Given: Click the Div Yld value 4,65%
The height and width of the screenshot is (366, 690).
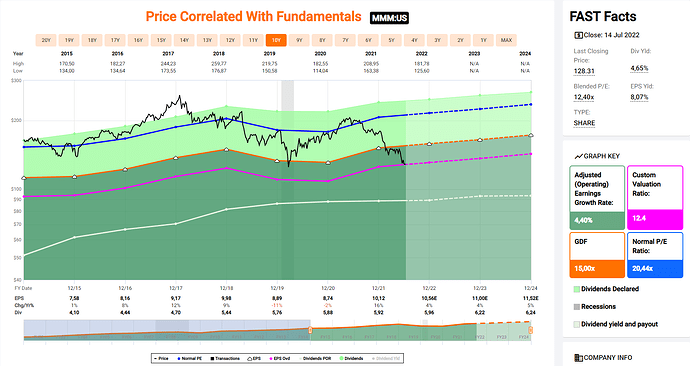Looking at the screenshot, I should (639, 68).
